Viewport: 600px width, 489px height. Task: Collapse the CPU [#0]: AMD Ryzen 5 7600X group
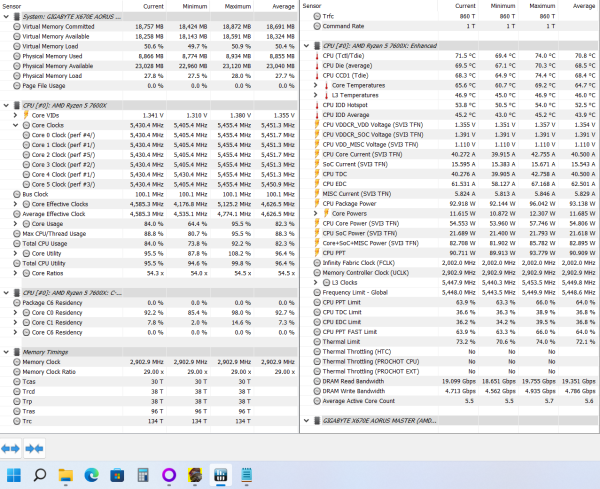pyautogui.click(x=6, y=105)
